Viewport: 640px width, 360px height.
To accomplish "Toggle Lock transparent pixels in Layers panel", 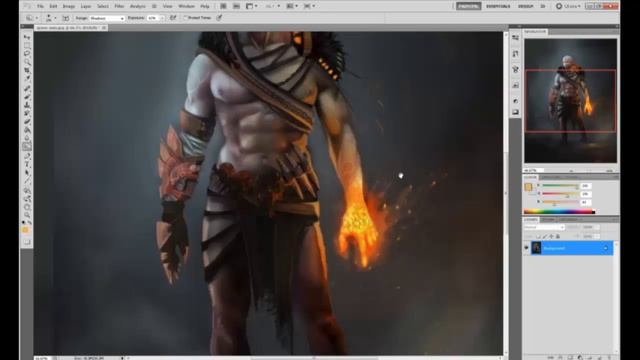I will 538,236.
